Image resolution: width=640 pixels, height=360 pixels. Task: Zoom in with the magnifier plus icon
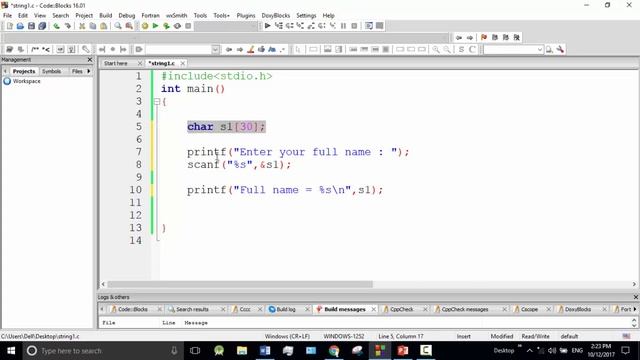pyautogui.click(x=436, y=49)
